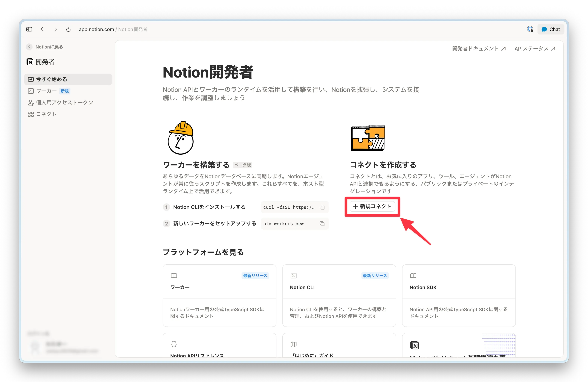Open the 開発者ドキュメント external link
The image size is (588, 382).
pyautogui.click(x=479, y=48)
